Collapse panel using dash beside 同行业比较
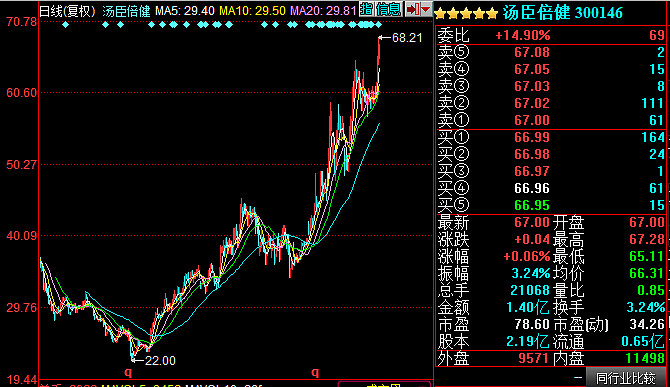Viewport: 670px width, 387px height. coord(578,378)
